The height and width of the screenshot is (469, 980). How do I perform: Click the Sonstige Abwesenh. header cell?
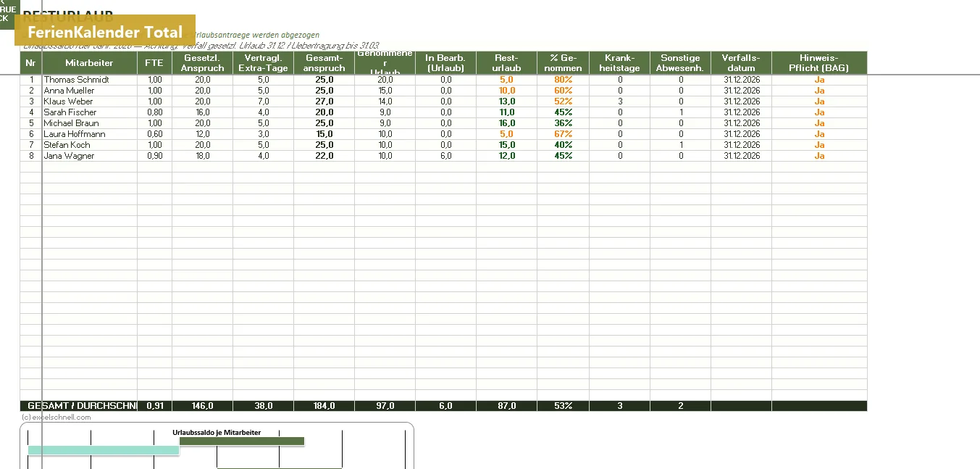click(x=680, y=63)
